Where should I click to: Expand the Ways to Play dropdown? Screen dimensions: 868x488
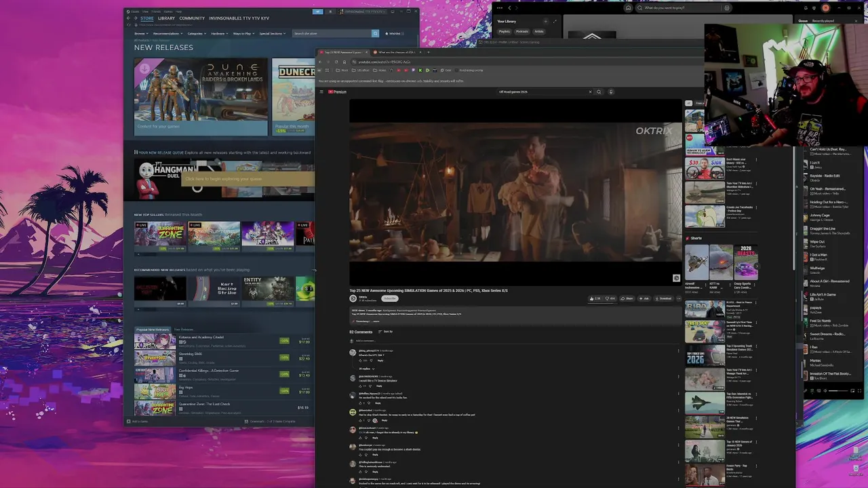[x=243, y=33]
